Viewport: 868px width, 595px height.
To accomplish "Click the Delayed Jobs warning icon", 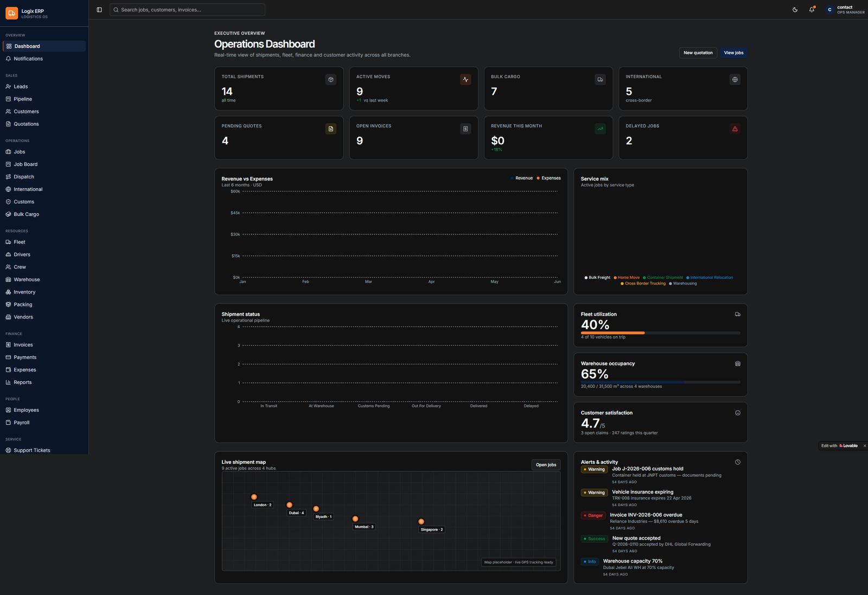I will [x=735, y=129].
